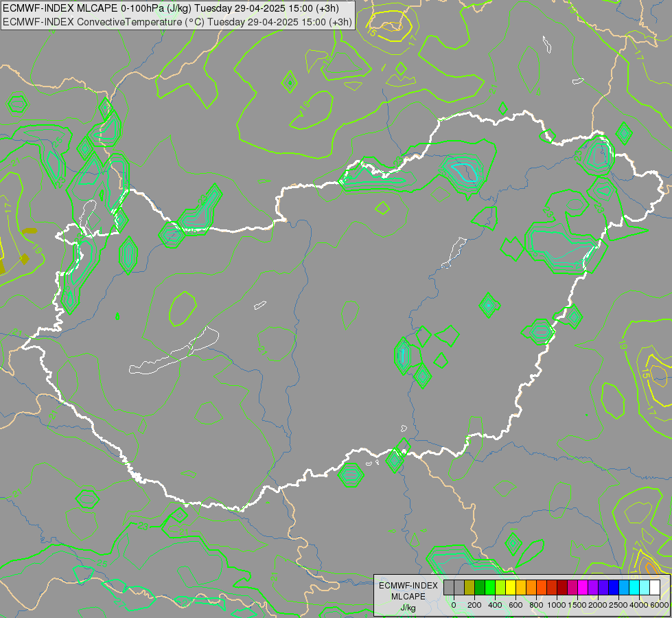Click the sky blue legend swatch

pyautogui.click(x=625, y=587)
